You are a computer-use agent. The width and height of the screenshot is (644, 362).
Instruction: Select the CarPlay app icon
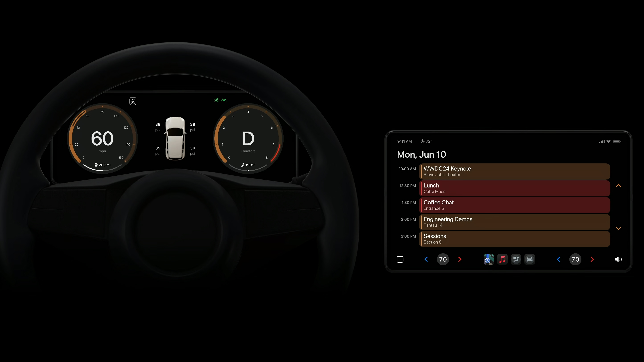[x=529, y=259]
